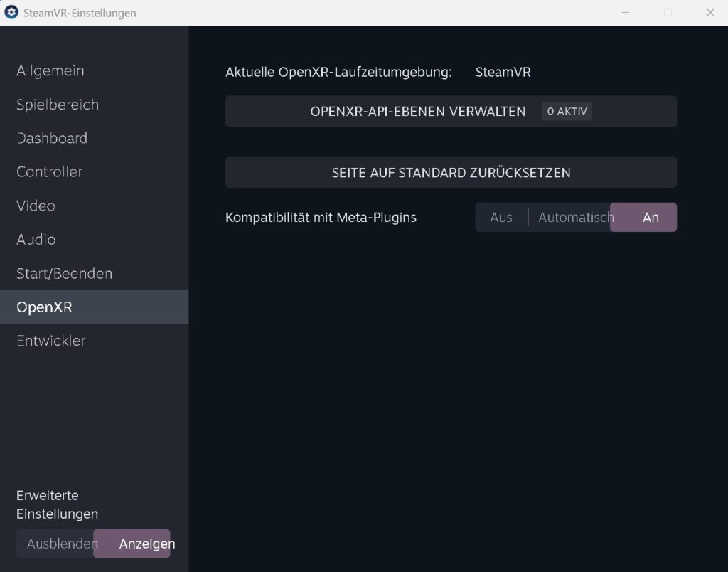Open the Start/Beenden settings page
The height and width of the screenshot is (572, 728).
pyautogui.click(x=64, y=273)
